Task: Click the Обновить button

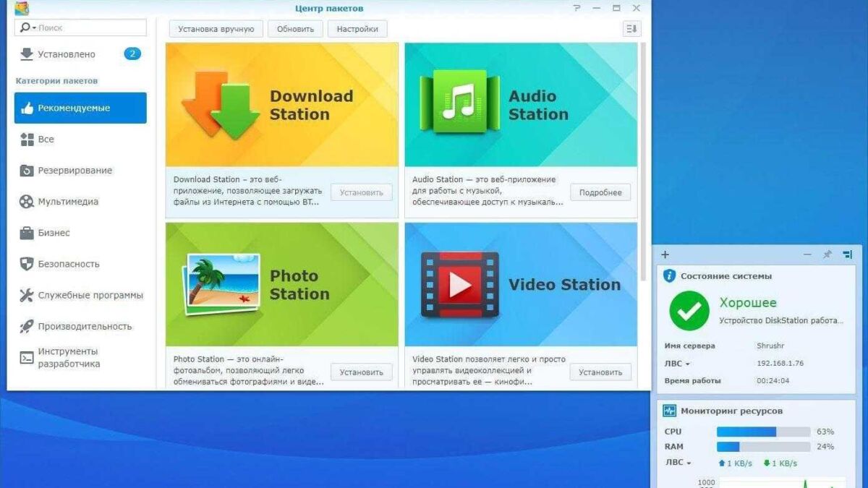Action: click(x=295, y=29)
